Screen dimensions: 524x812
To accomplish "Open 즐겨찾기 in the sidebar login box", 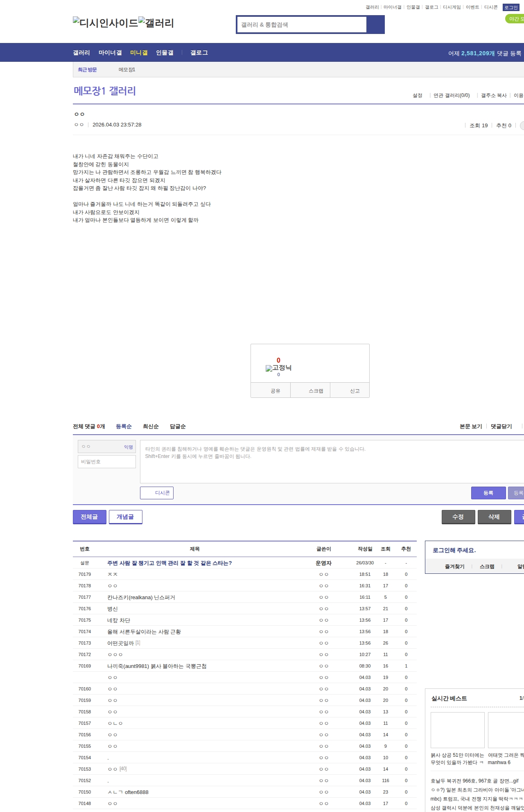I will pyautogui.click(x=455, y=566).
